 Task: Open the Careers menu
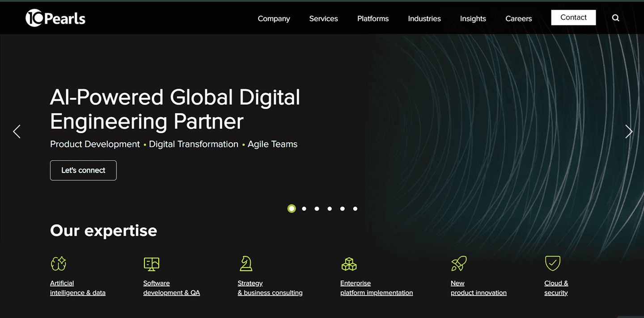point(518,18)
